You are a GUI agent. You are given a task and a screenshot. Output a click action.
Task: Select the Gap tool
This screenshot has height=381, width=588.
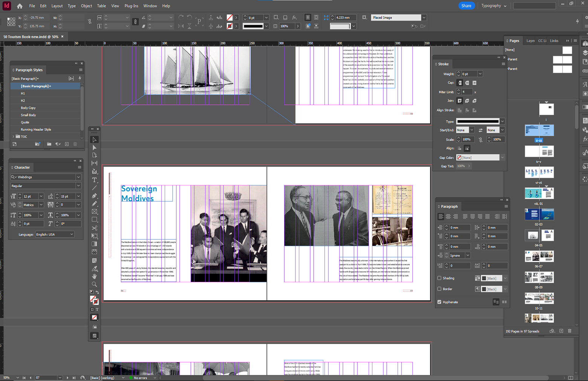[x=95, y=163]
